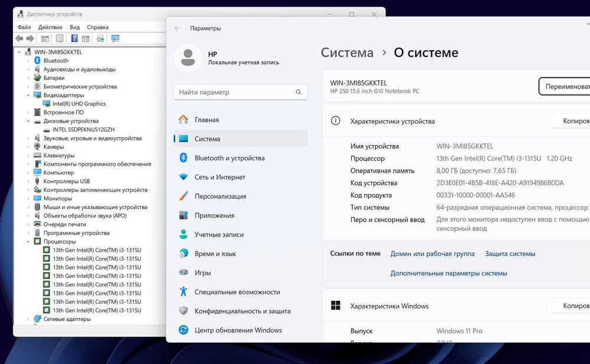Expand the Клавиатуры tree node
The image size is (590, 364).
28,156
